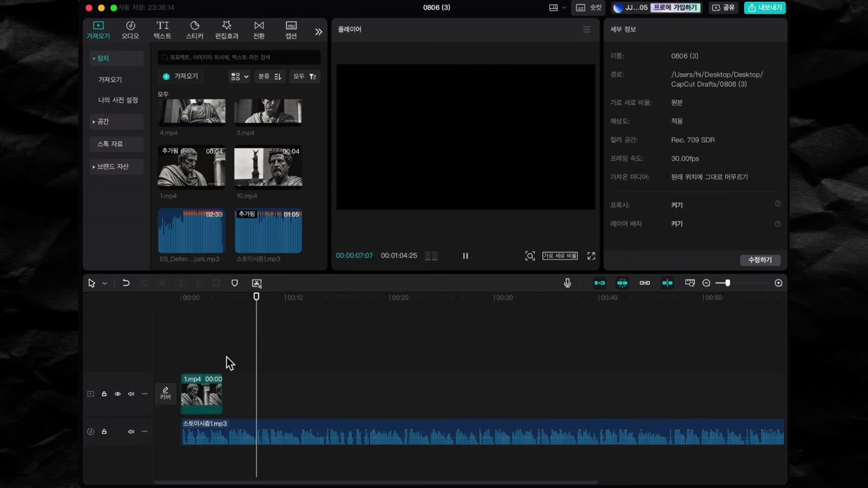The height and width of the screenshot is (488, 868).
Task: Lock the audio track
Action: 104,432
